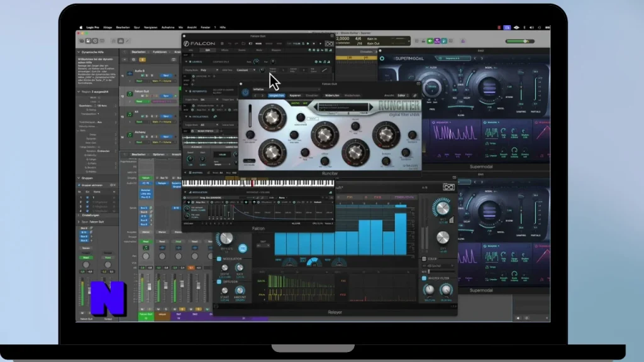
Task: Click Read automation on Falcon Guit channel strip
Action: pos(146,242)
